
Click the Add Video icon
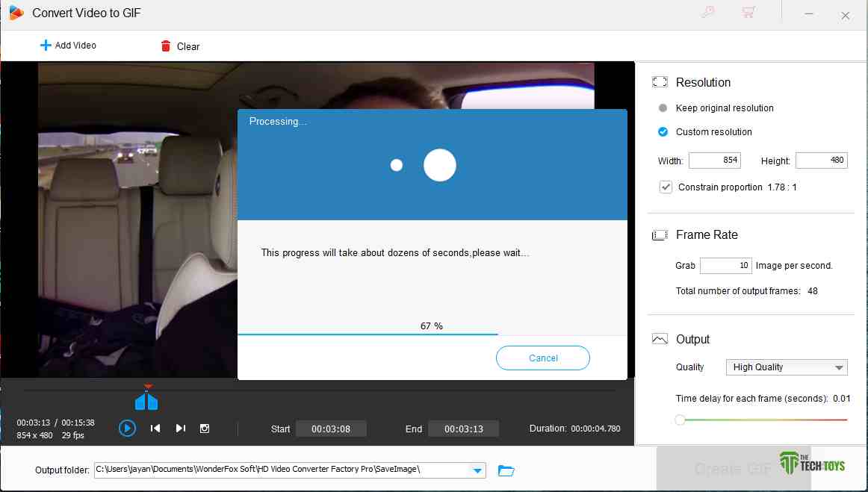45,45
